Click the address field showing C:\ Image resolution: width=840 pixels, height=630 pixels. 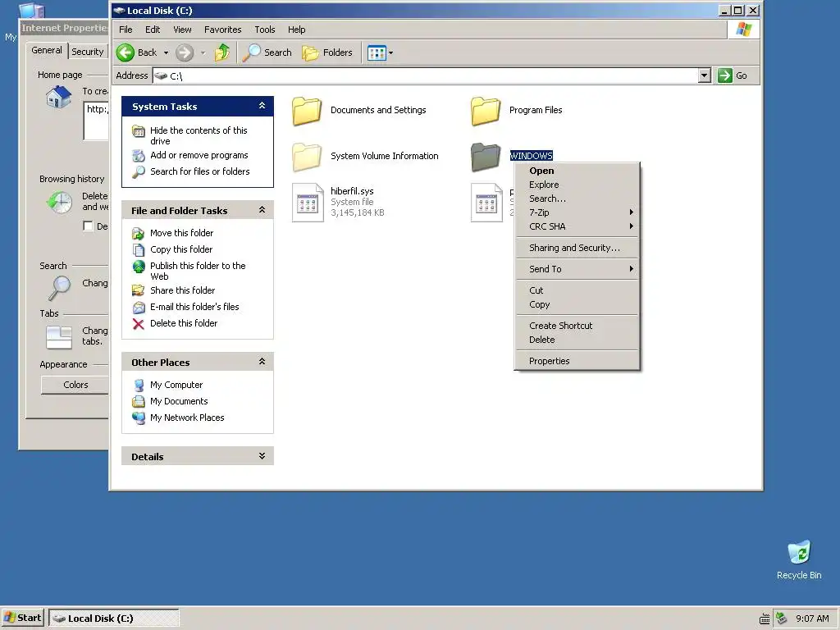pos(426,75)
